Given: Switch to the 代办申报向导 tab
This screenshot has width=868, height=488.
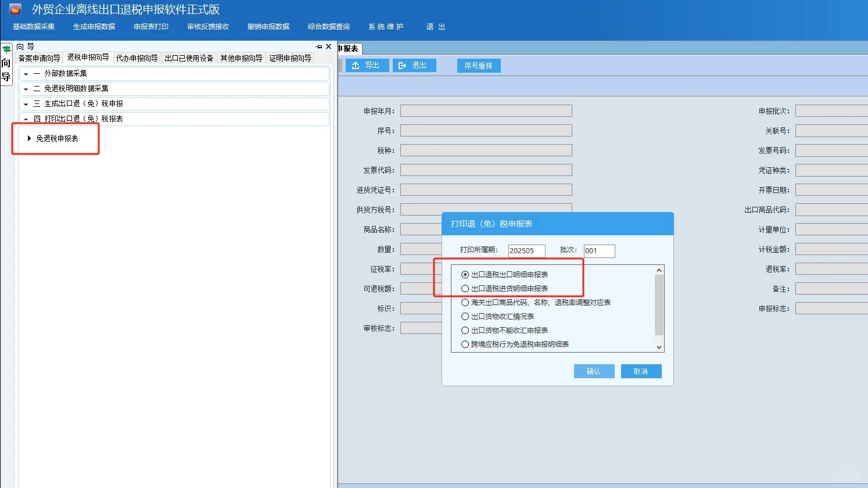Looking at the screenshot, I should pos(137,58).
